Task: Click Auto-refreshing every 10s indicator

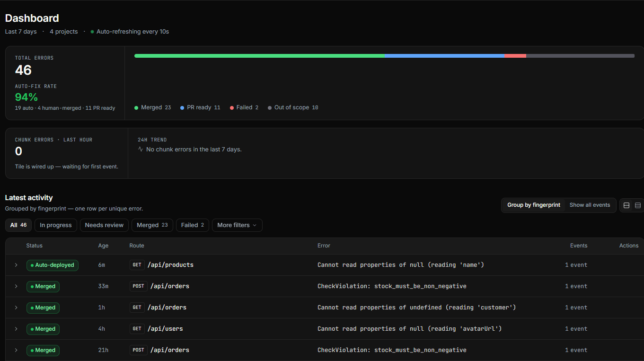Action: click(130, 32)
